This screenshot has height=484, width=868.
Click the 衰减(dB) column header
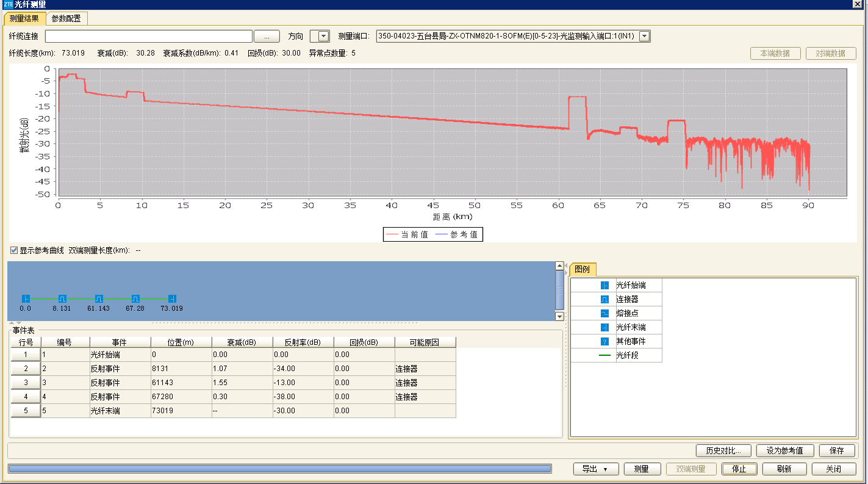coord(242,342)
